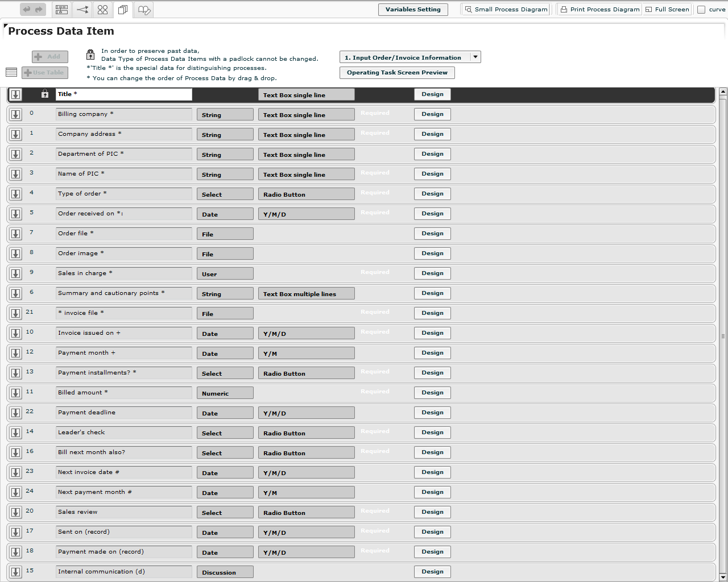Image resolution: width=728 pixels, height=582 pixels.
Task: Click the down-arrow icon on the Order file row
Action: point(15,234)
